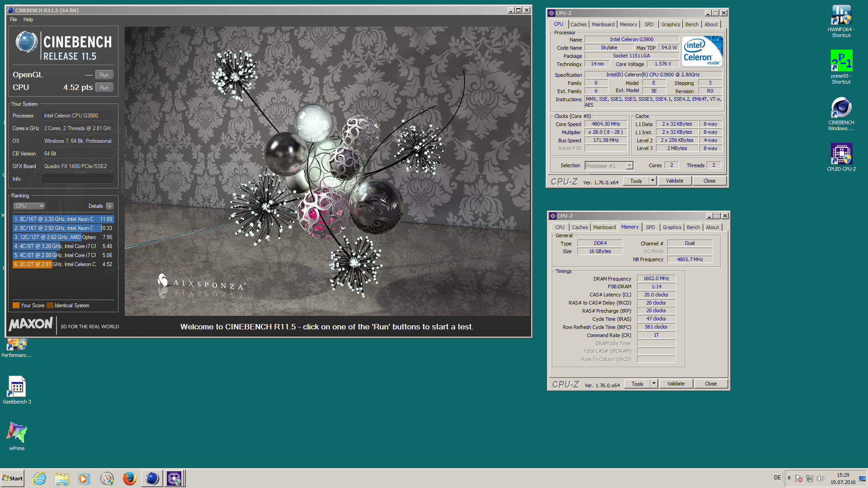Open Tools dropdown arrow in lower CPU-Z
The height and width of the screenshot is (488, 868).
click(x=654, y=384)
